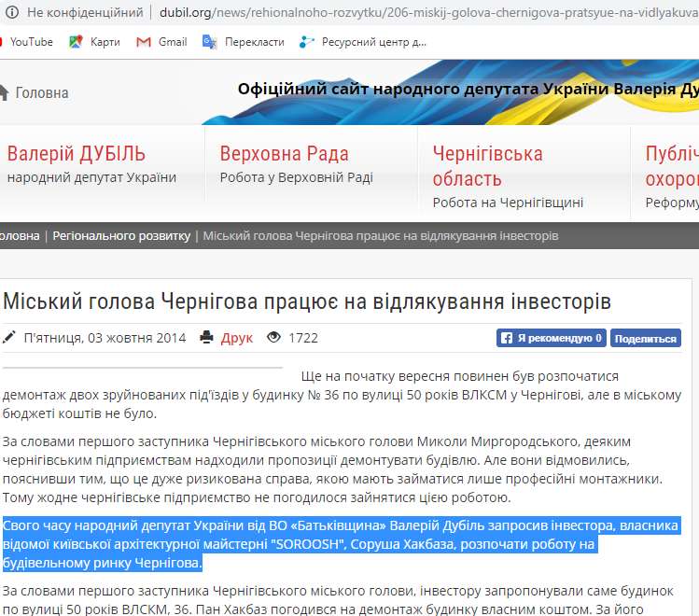
Task: Click the printer icon beside Друк
Action: (207, 338)
